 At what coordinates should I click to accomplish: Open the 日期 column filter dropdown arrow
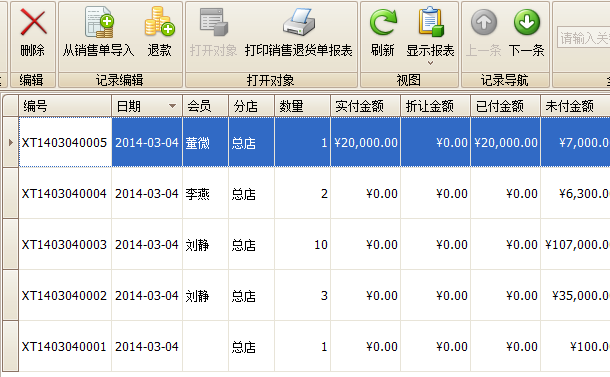(x=172, y=106)
